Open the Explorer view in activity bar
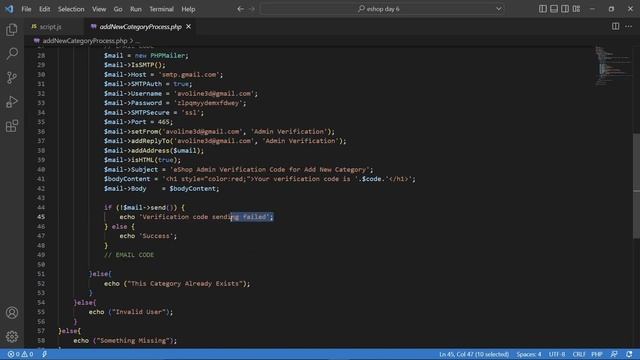640x360 pixels. 12,30
